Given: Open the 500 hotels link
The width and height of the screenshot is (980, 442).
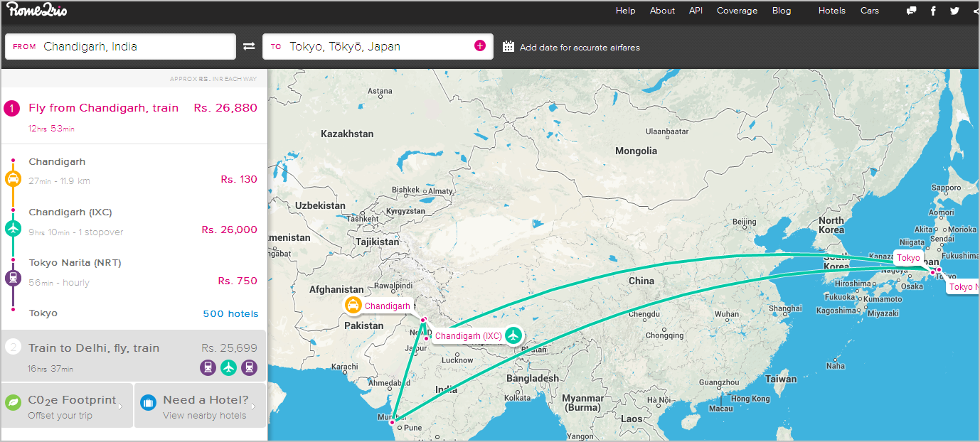Looking at the screenshot, I should click(230, 313).
